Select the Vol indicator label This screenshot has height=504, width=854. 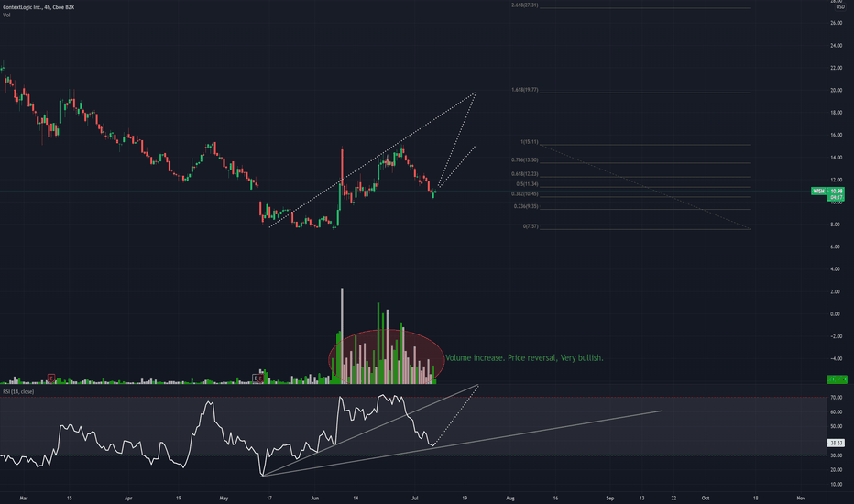pos(6,16)
